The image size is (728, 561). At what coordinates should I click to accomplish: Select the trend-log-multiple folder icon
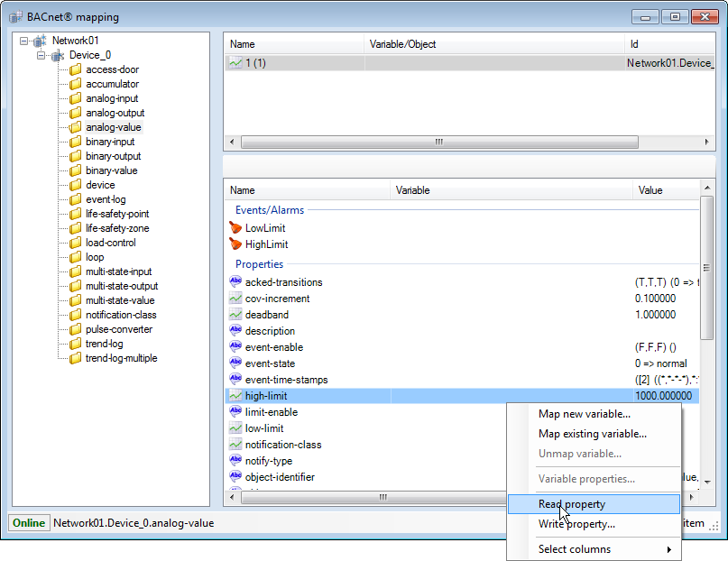click(76, 358)
